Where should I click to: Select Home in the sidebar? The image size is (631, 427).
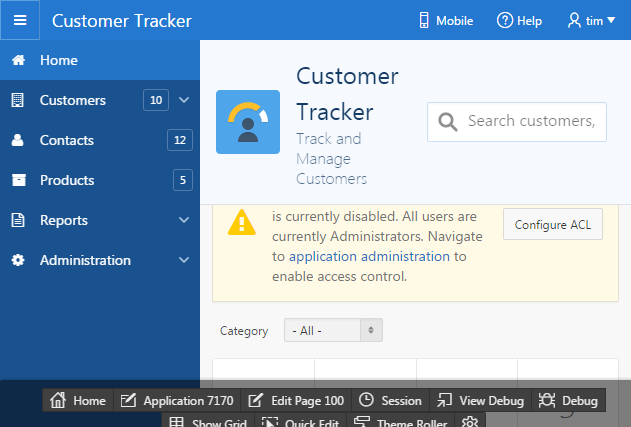click(x=58, y=60)
